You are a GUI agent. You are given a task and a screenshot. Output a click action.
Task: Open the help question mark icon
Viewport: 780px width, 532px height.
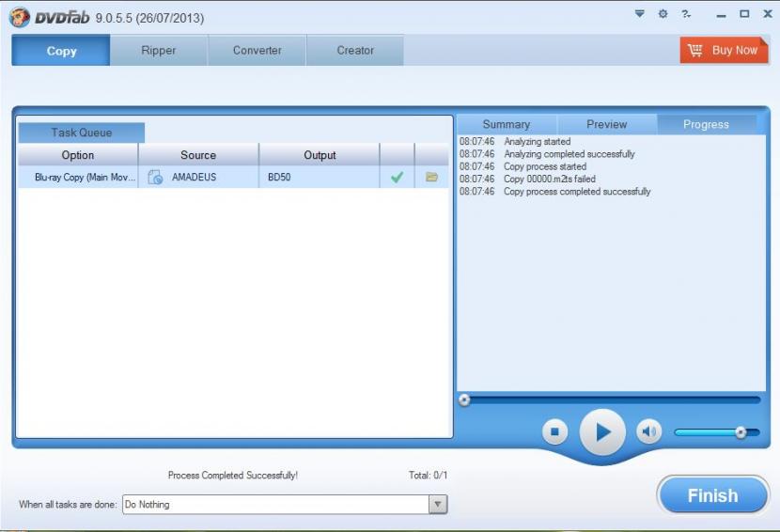686,14
